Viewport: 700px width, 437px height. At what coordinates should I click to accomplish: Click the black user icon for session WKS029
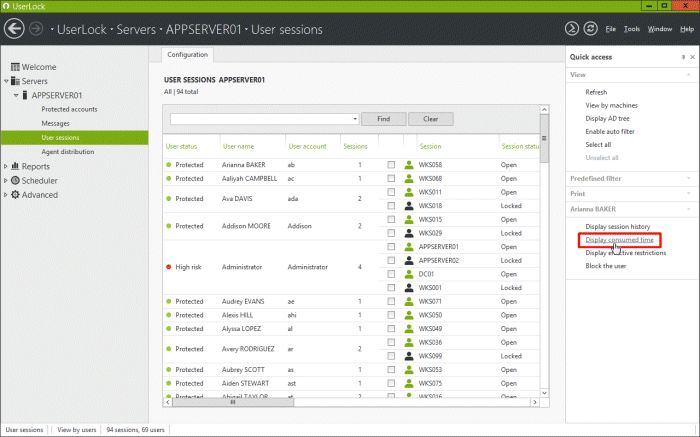pos(409,233)
